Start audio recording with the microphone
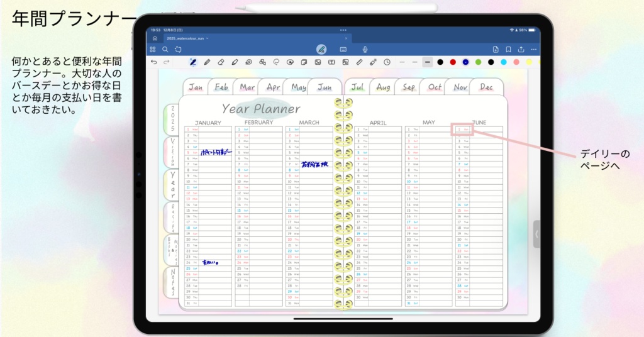Image resolution: width=644 pixels, height=337 pixels. pos(365,49)
